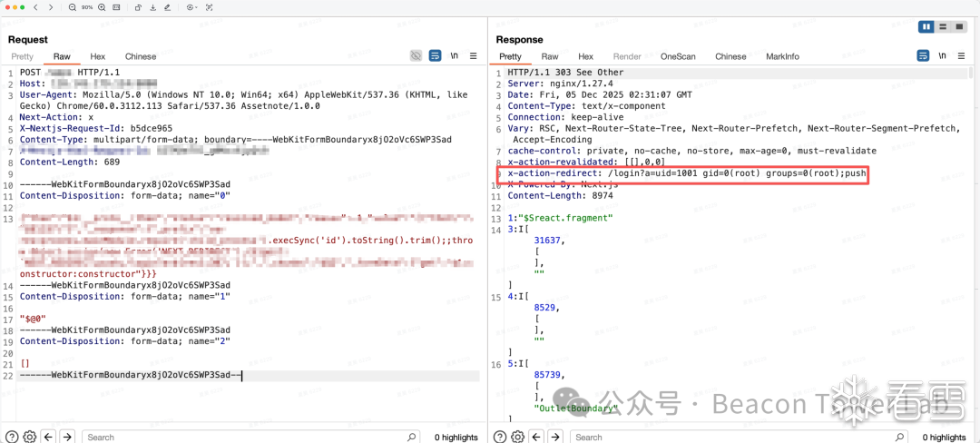The image size is (980, 443).
Task: Select the top-bottom split layout button
Action: 943,27
